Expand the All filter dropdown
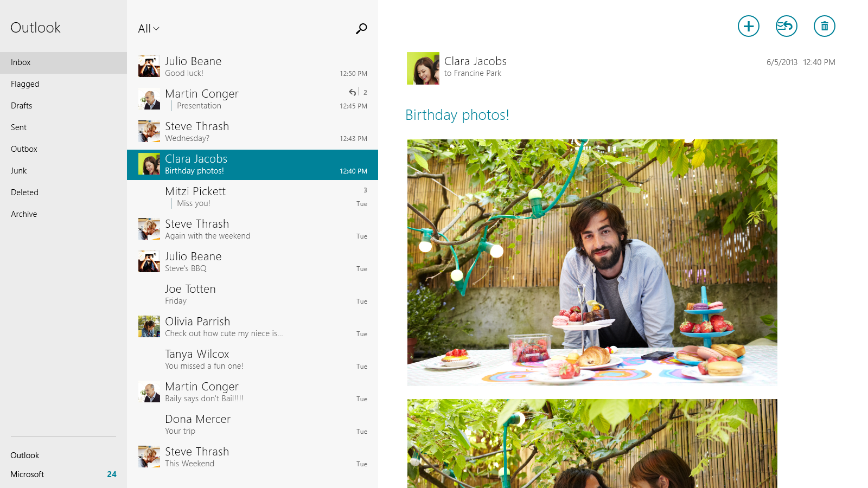Screen dimensions: 868x488 point(149,29)
